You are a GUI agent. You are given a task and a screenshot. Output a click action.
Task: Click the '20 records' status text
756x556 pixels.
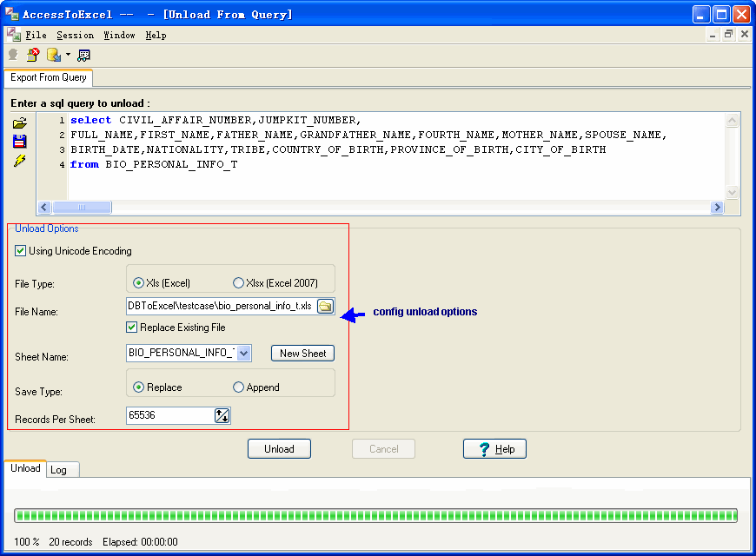[x=70, y=542]
